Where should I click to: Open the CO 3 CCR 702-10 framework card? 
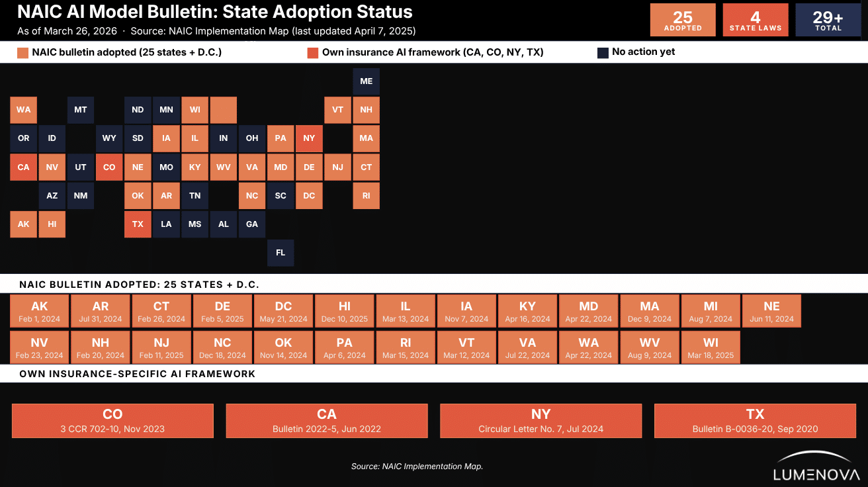point(112,421)
